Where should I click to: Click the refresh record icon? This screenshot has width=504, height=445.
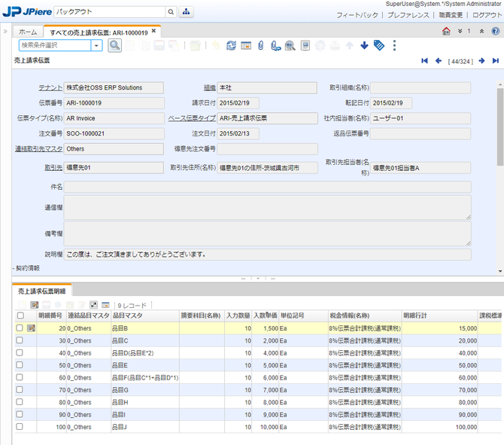231,45
